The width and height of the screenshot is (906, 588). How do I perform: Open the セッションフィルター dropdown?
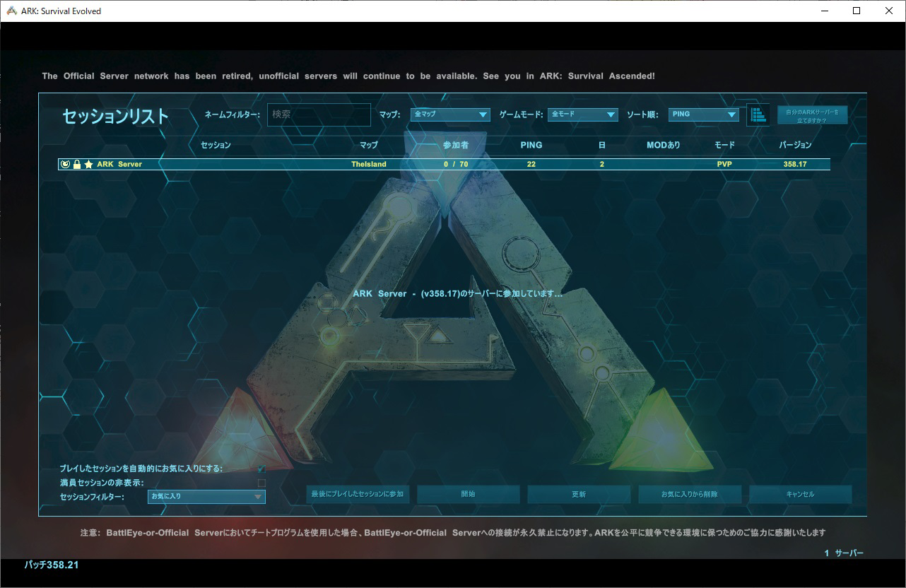206,497
